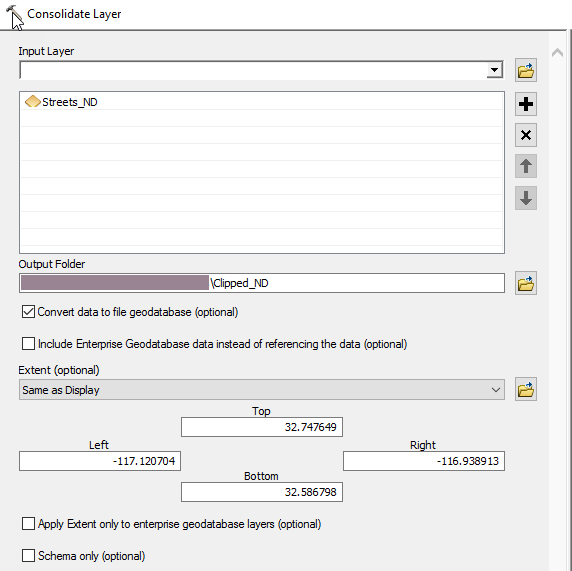The width and height of the screenshot is (572, 571).
Task: Move selected layer down in list
Action: tap(526, 198)
